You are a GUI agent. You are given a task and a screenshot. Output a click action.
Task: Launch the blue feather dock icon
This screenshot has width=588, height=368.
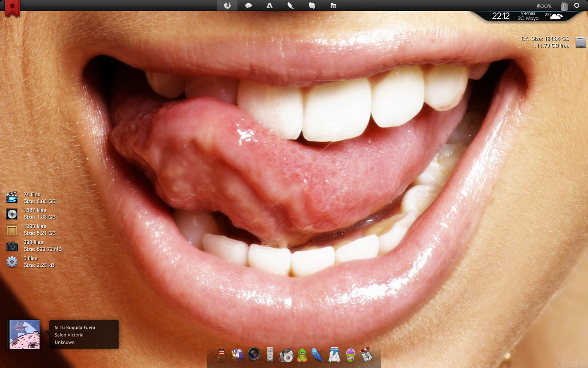click(318, 355)
